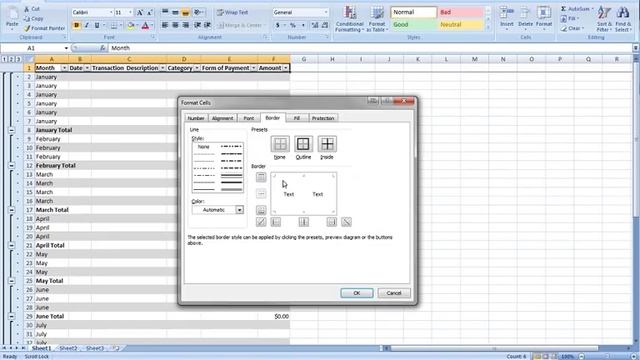Apply the Bad cell style

tap(460, 12)
